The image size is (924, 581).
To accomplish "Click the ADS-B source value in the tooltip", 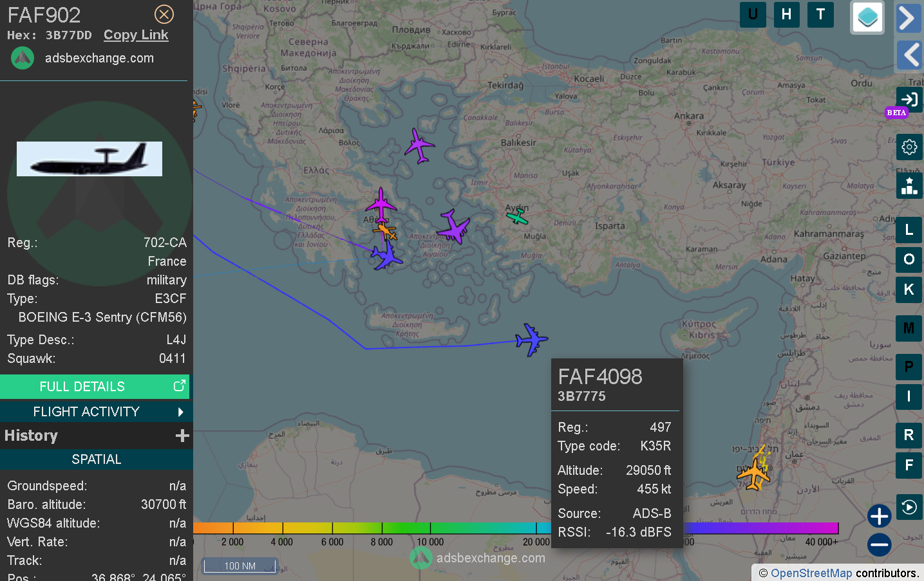I will pyautogui.click(x=652, y=513).
